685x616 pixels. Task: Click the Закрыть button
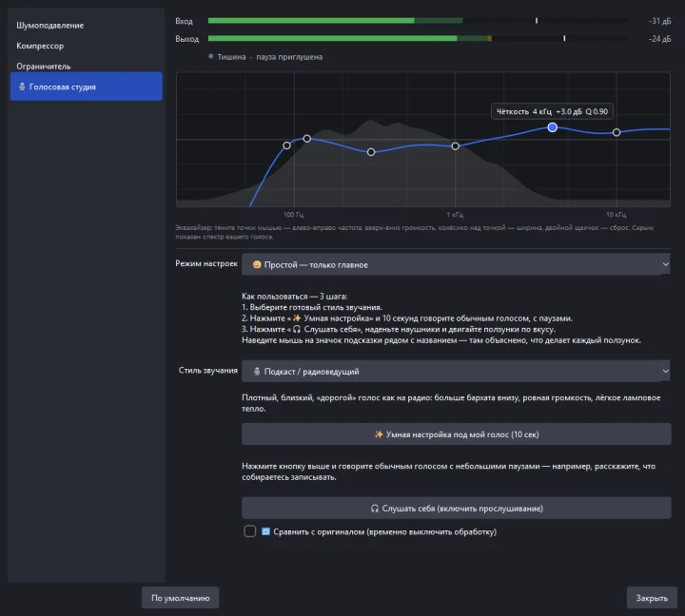coord(652,598)
